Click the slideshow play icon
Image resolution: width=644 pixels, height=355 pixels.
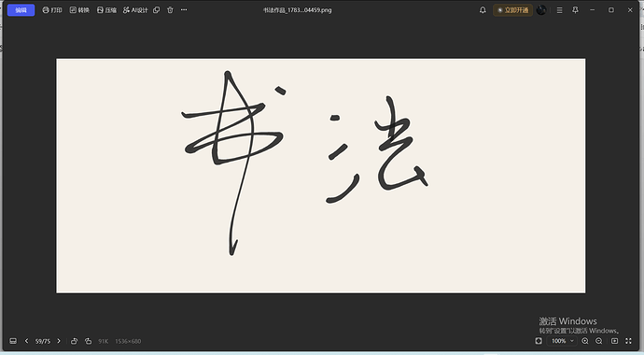pyautogui.click(x=614, y=341)
